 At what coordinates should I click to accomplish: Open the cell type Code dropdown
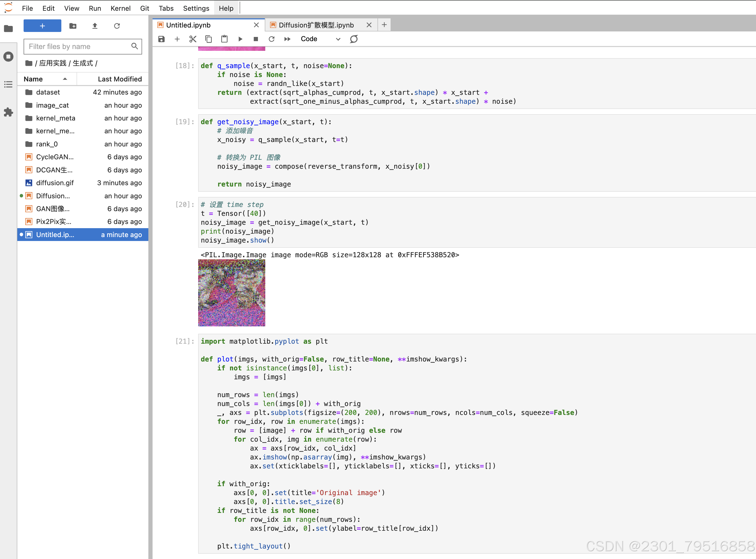[x=320, y=39]
